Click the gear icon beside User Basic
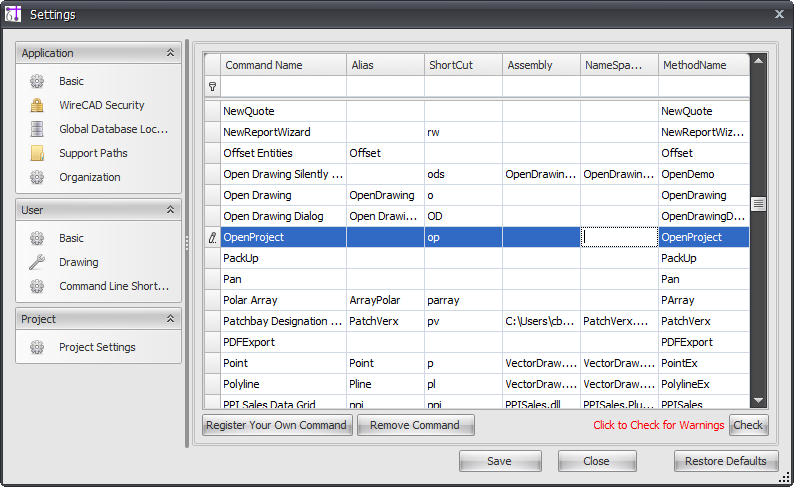This screenshot has width=794, height=487. (x=37, y=238)
